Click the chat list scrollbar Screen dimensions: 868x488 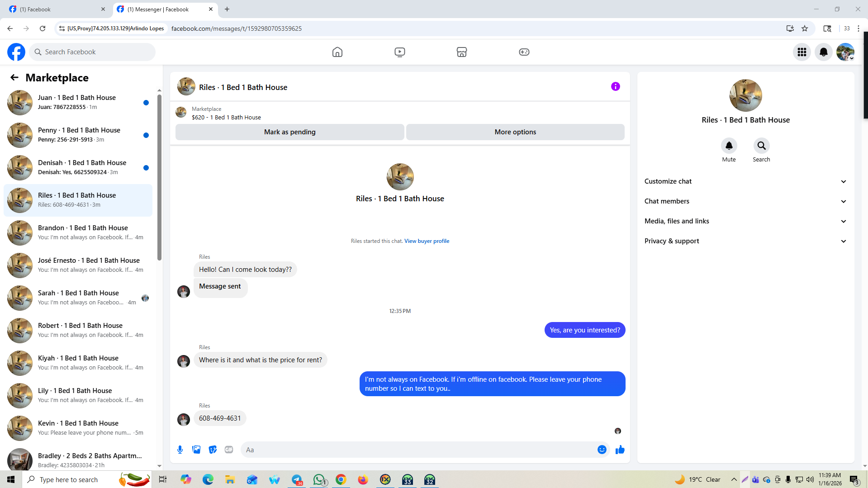159,176
